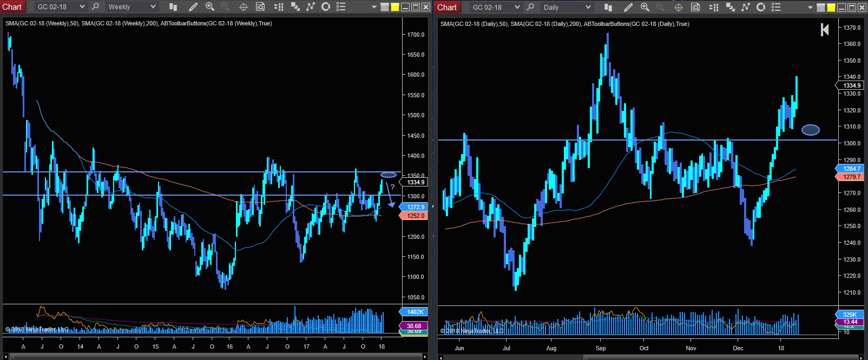Select pencil drawing tools in Weekly chart
The width and height of the screenshot is (868, 360).
click(193, 7)
